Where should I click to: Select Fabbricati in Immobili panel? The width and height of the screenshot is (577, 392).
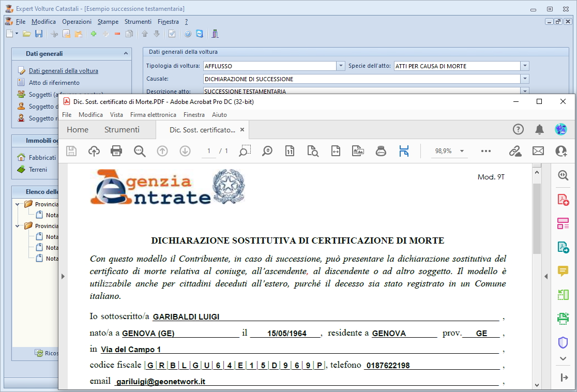coord(42,158)
